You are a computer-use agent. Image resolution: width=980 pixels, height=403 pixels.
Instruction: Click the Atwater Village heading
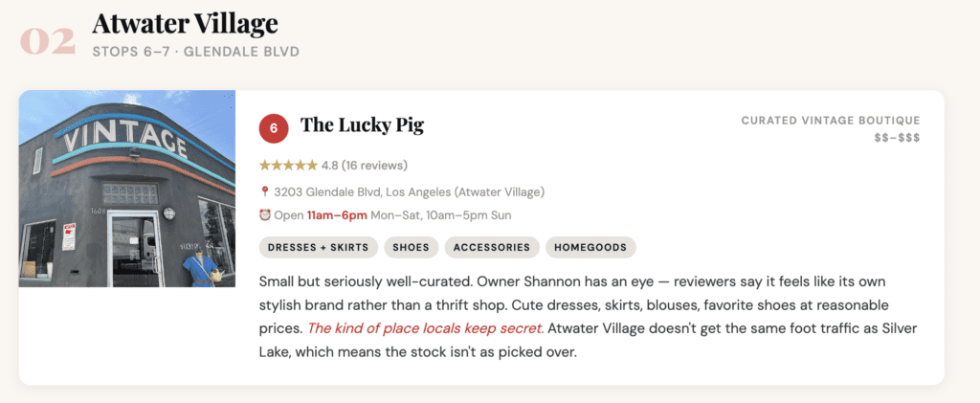click(x=185, y=23)
